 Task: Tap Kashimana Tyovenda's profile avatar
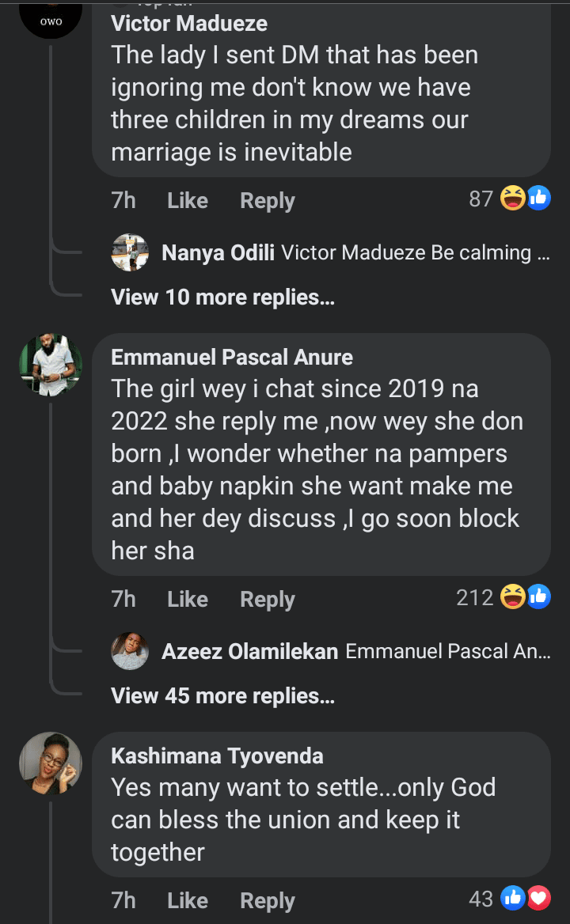click(51, 763)
